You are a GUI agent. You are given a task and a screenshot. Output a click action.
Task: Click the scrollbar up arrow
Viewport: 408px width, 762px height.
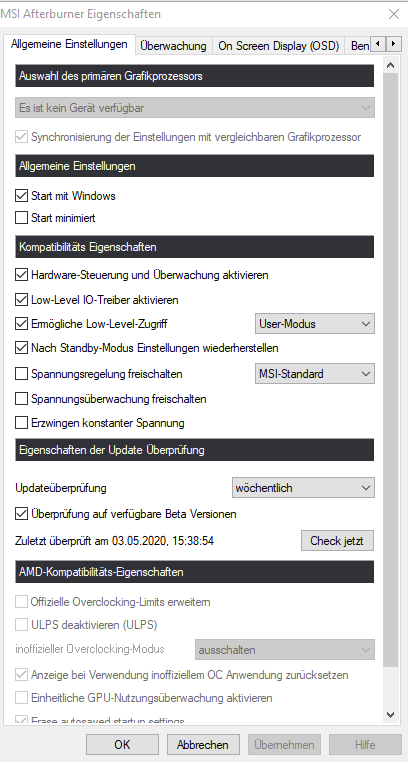coord(390,65)
